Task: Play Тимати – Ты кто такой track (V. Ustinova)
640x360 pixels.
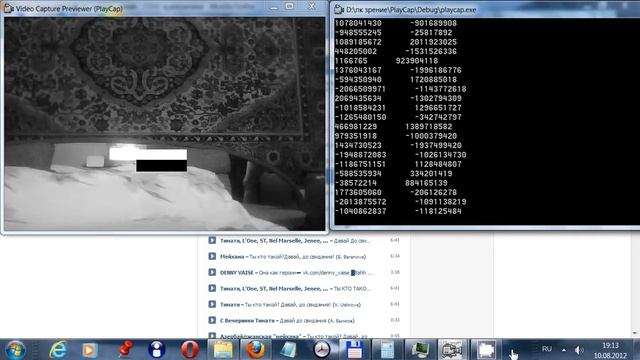Action: click(x=212, y=304)
